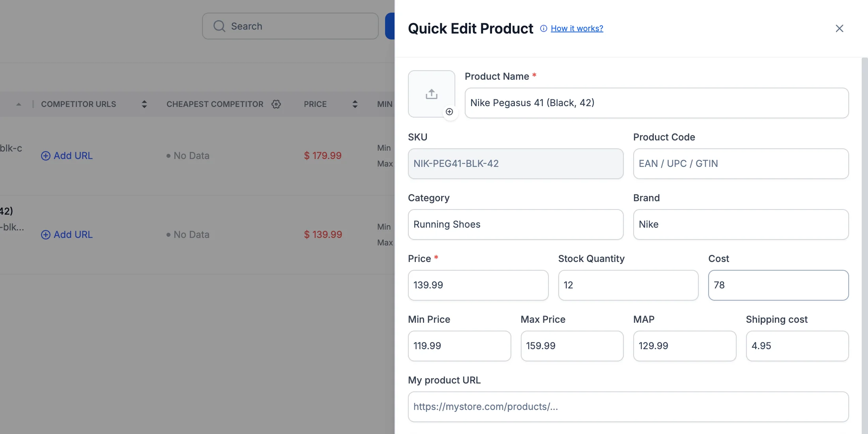Edit the Shipping cost field 4.95
The image size is (868, 434).
coord(797,346)
